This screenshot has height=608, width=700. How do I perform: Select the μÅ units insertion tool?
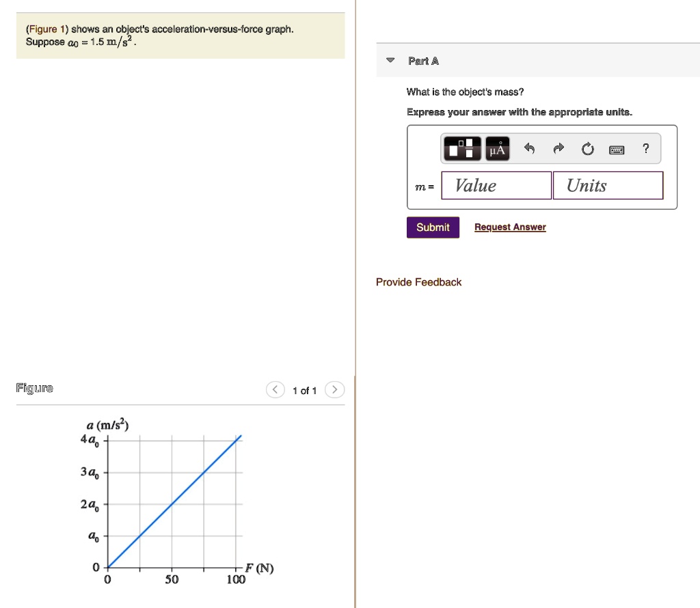tap(496, 148)
